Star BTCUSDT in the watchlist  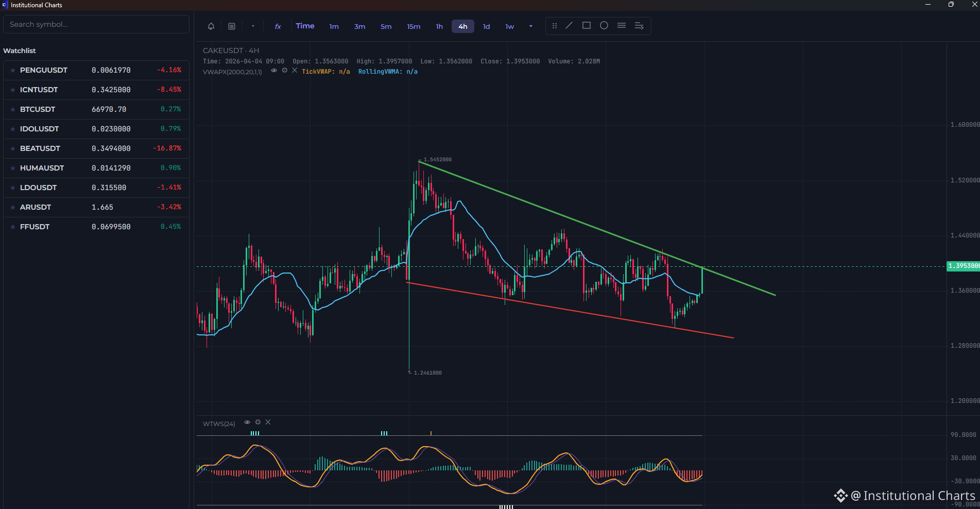pyautogui.click(x=13, y=109)
